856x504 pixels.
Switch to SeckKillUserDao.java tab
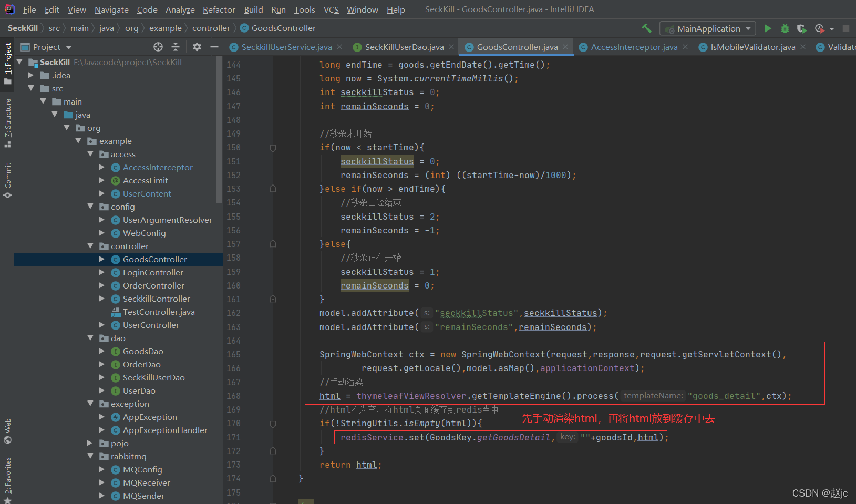(x=404, y=47)
